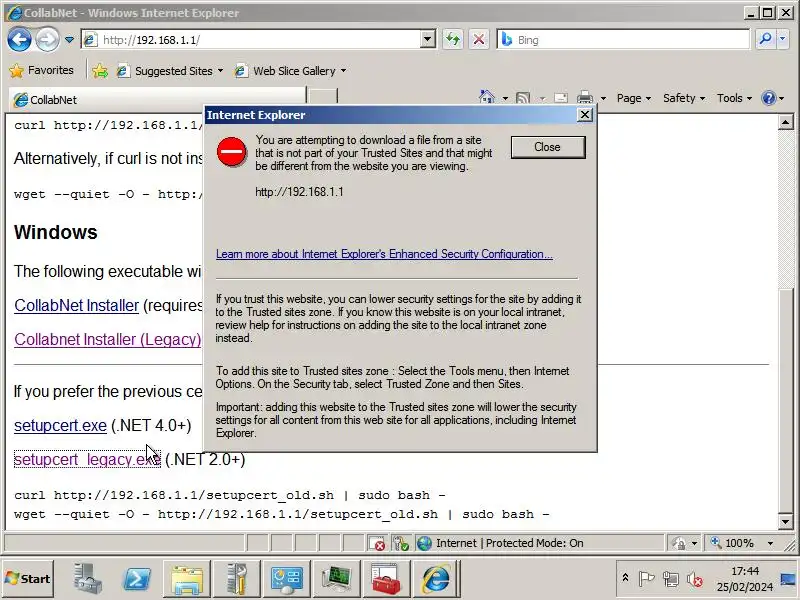Show hidden tray icons chevron

point(625,578)
